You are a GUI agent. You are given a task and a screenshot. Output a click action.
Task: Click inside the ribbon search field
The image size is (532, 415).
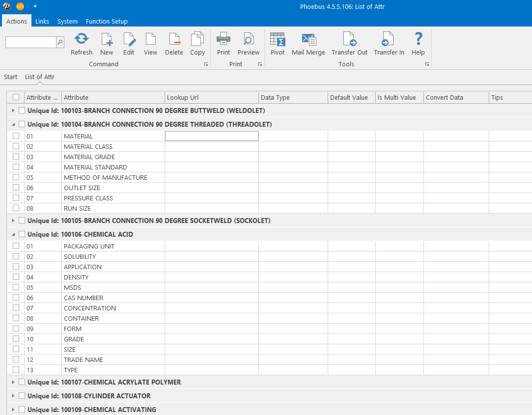pyautogui.click(x=31, y=42)
